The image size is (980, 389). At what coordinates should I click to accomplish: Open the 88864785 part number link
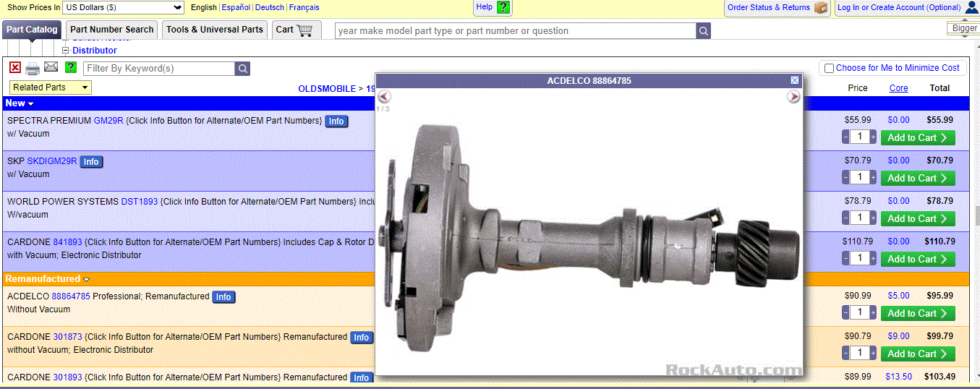pyautogui.click(x=71, y=296)
